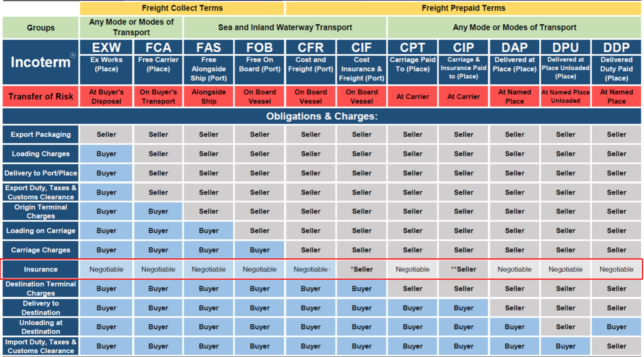The height and width of the screenshot is (357, 644).
Task: Select Buyer in Carriage Charges FOB cell
Action: (260, 250)
